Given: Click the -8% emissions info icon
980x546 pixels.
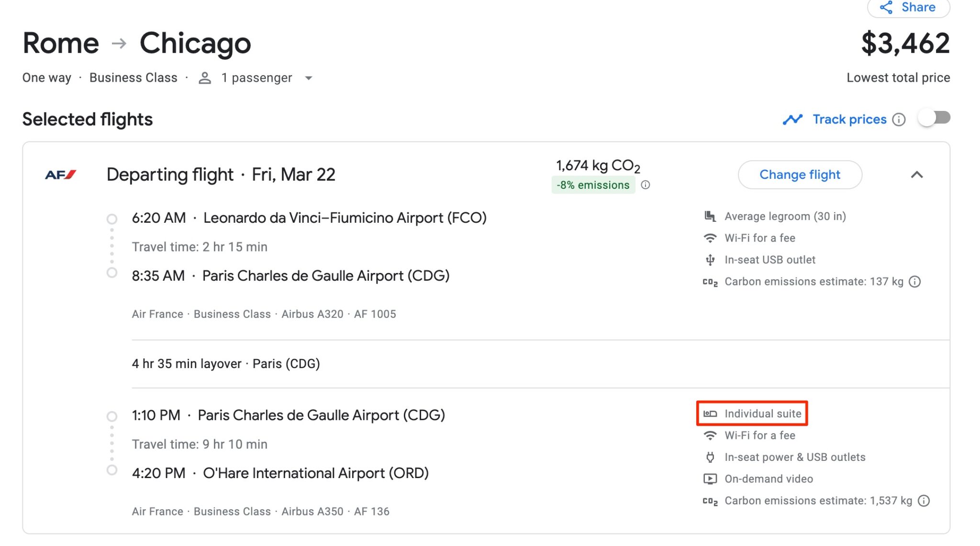Looking at the screenshot, I should tap(646, 185).
